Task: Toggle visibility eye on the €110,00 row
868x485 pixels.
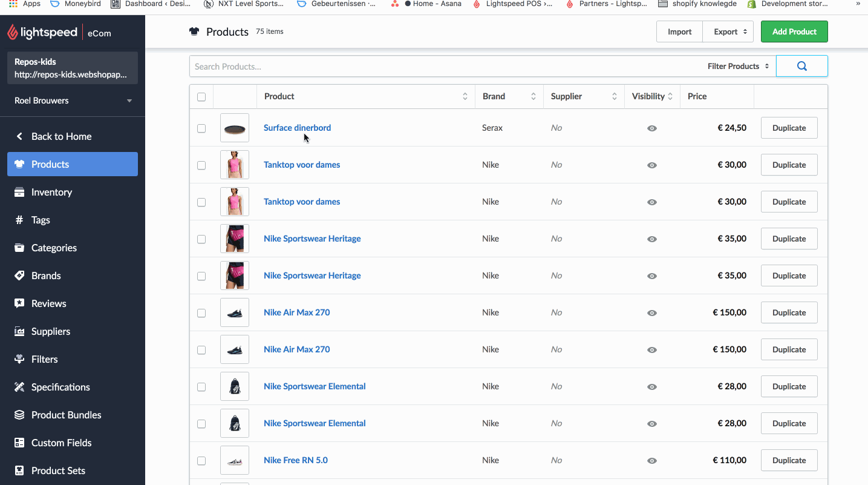Action: coord(652,461)
